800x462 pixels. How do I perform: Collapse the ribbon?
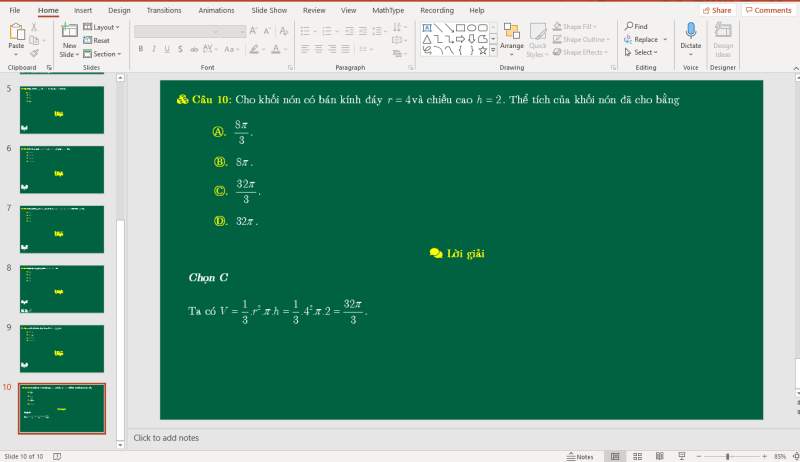(796, 68)
